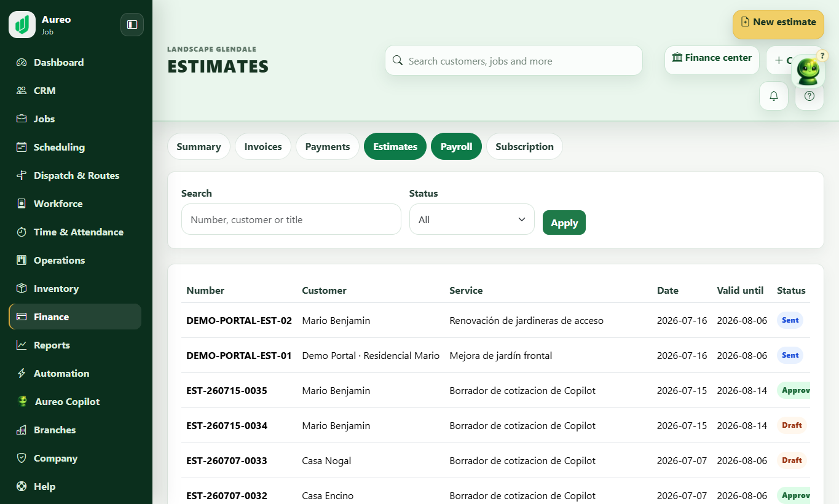This screenshot has width=839, height=504.
Task: Toggle the sidebar collapse button
Action: pyautogui.click(x=132, y=25)
